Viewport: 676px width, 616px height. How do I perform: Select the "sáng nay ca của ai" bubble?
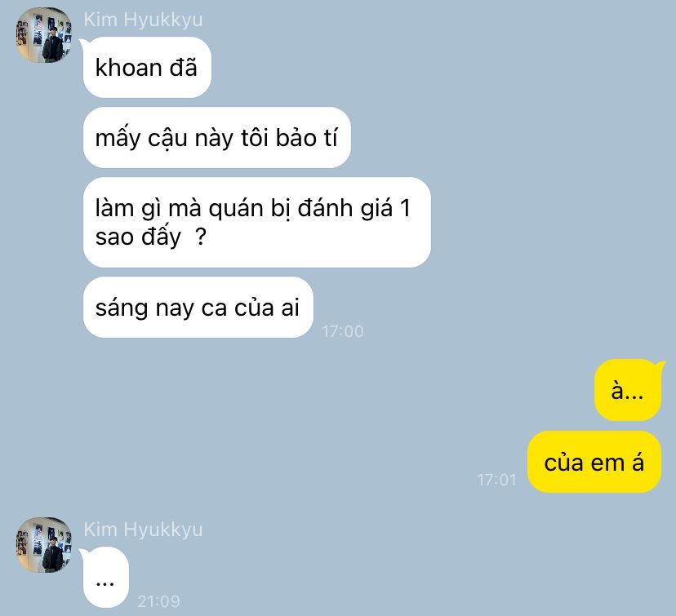click(198, 307)
